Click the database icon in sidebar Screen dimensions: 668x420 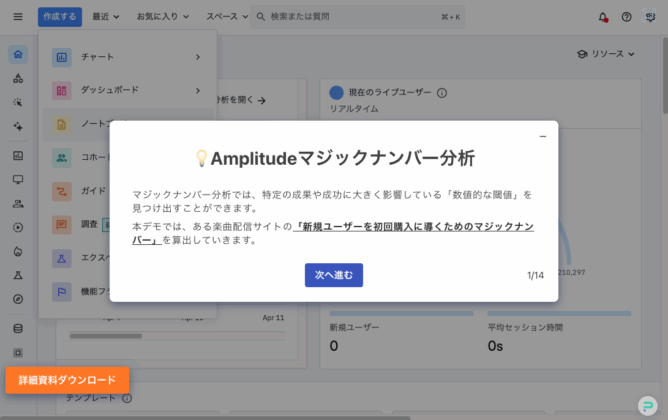18,328
